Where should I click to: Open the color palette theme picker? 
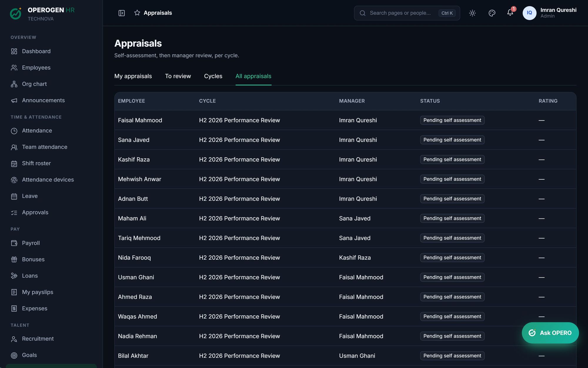tap(492, 13)
